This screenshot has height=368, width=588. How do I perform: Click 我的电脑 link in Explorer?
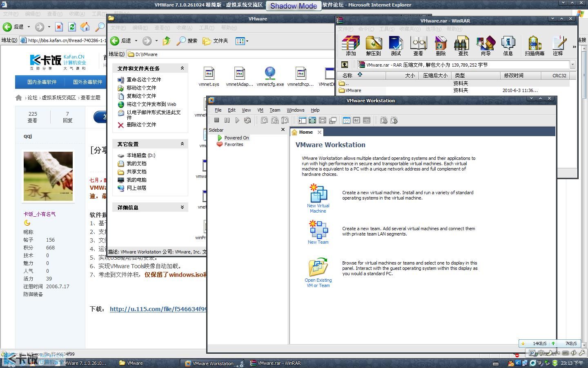point(136,180)
